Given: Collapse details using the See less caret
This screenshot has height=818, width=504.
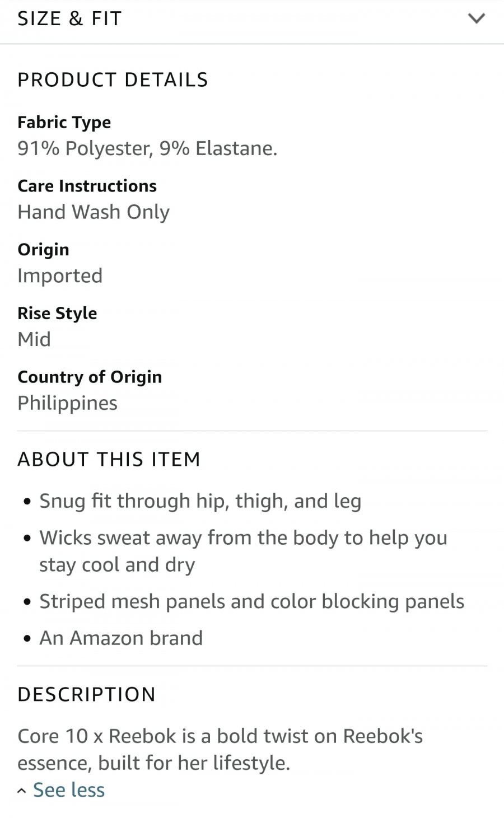Looking at the screenshot, I should pos(22,791).
